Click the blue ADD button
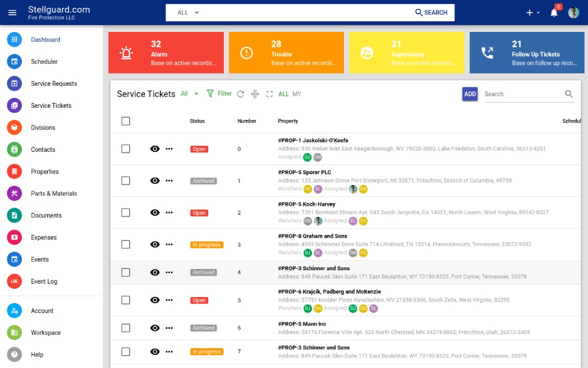This screenshot has width=588, height=368. [470, 94]
